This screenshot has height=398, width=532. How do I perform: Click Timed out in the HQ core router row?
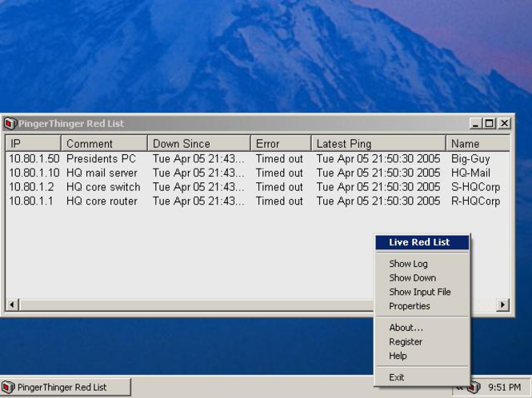tap(279, 201)
